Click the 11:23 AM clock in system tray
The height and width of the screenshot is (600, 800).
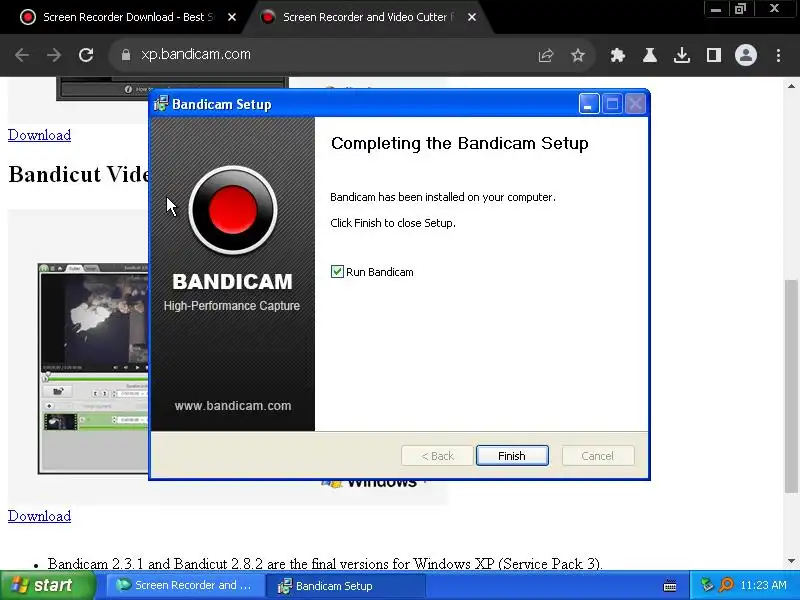[763, 585]
